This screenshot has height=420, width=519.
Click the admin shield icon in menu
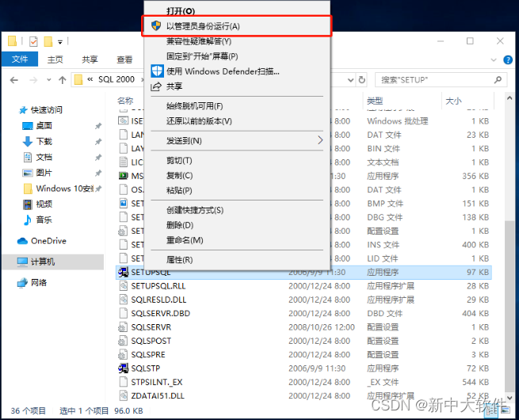[x=156, y=26]
